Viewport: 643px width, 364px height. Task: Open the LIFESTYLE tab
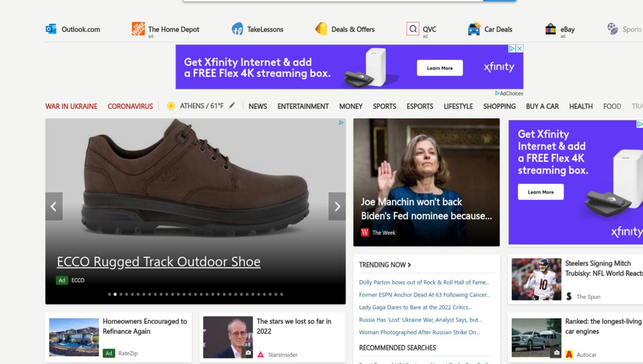(x=458, y=106)
